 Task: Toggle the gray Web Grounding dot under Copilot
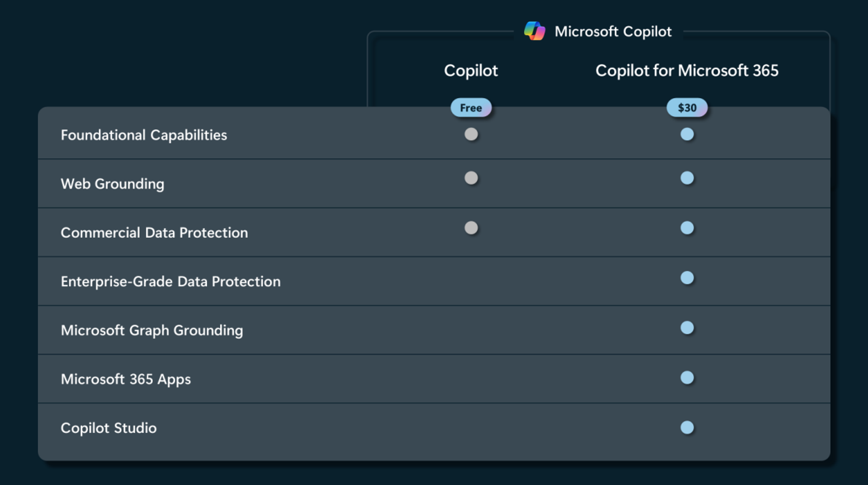[x=471, y=178]
